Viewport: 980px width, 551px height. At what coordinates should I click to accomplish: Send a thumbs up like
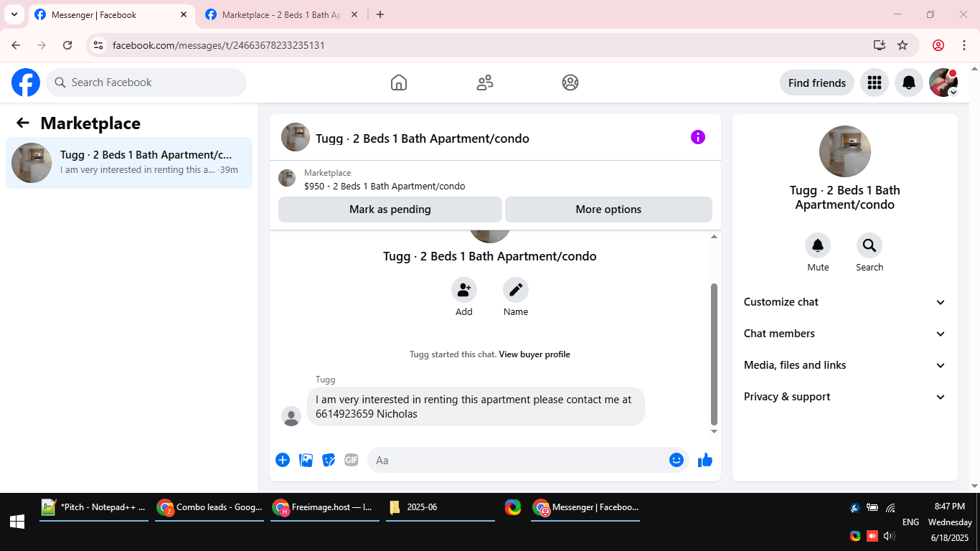[705, 460]
